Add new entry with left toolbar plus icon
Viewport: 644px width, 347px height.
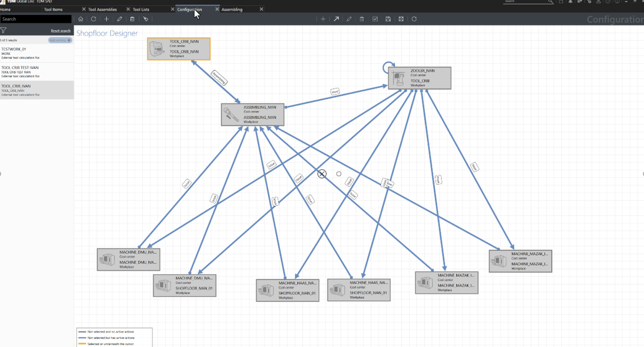pos(106,19)
